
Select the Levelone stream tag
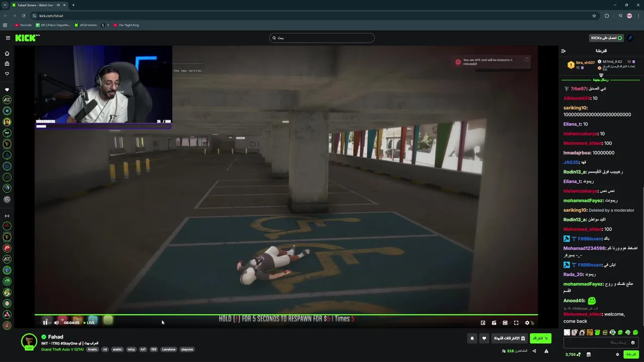[x=169, y=349]
